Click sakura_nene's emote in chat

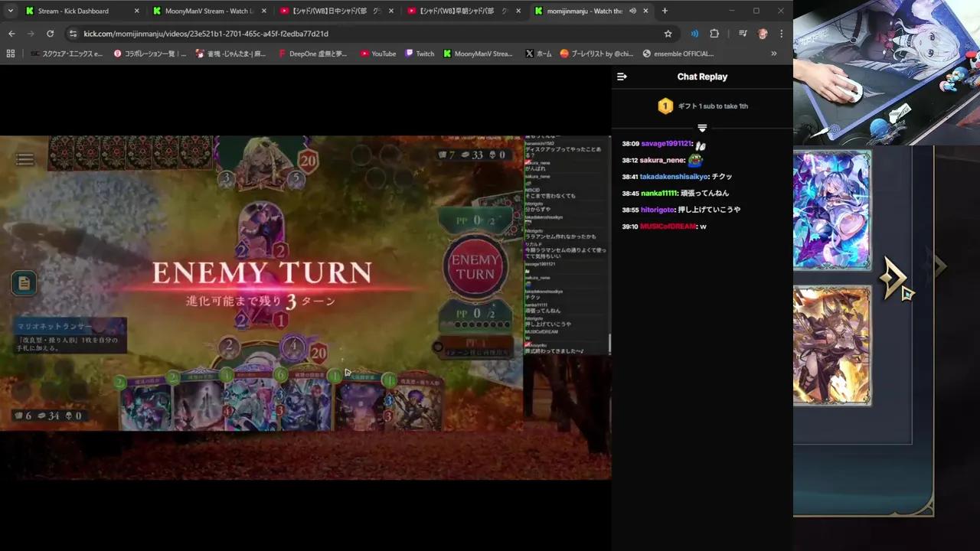coord(695,160)
